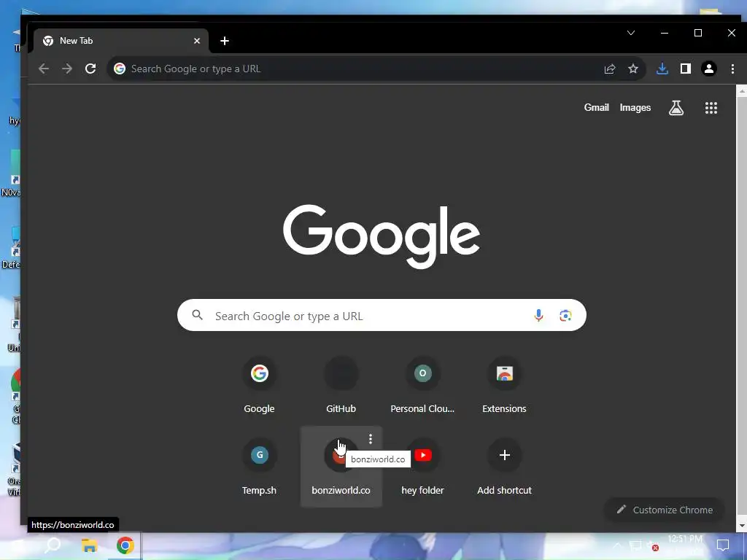The image size is (747, 560).
Task: Open the Search Labs flask icon
Action: [676, 108]
